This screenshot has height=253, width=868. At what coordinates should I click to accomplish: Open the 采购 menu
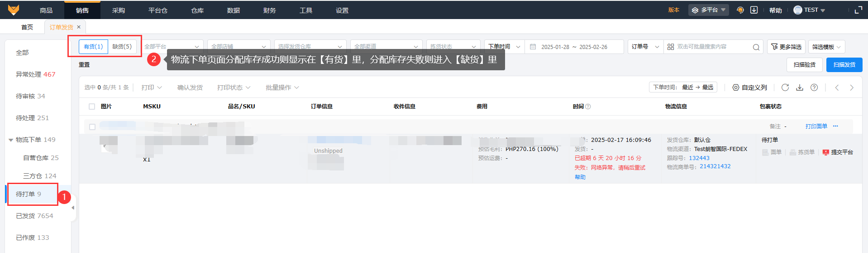[119, 10]
